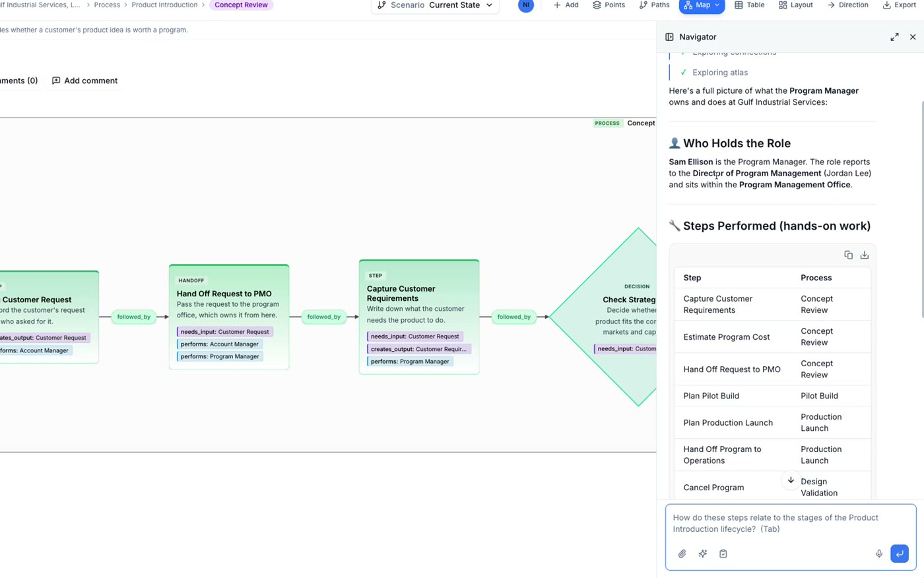Select the Capture Customer Requirements step card
Screen dimensions: 924x578
[x=419, y=317]
